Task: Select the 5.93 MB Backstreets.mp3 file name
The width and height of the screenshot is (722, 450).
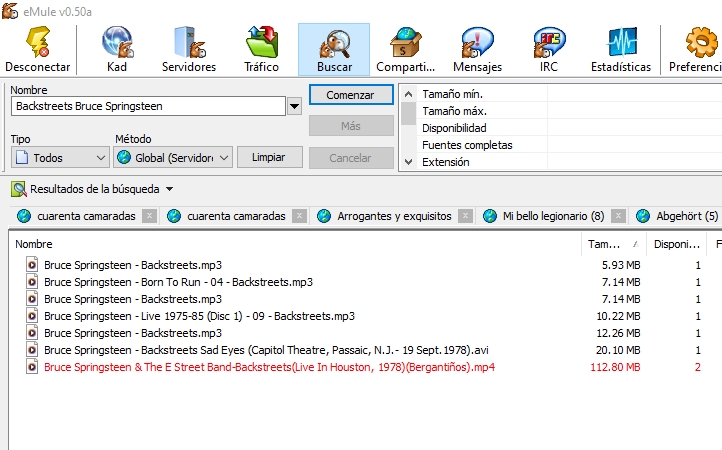Action: (133, 265)
